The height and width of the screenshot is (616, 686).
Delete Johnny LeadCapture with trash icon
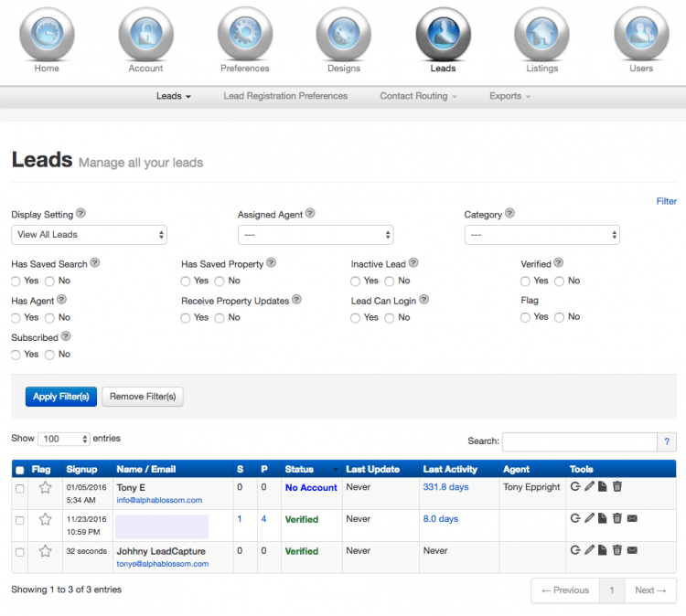pyautogui.click(x=616, y=550)
